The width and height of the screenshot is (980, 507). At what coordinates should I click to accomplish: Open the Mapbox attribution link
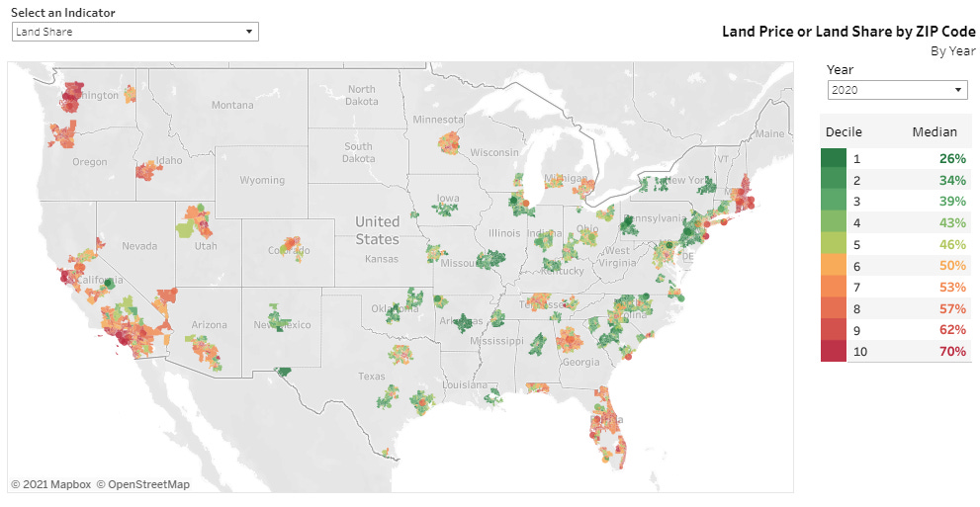pos(51,484)
